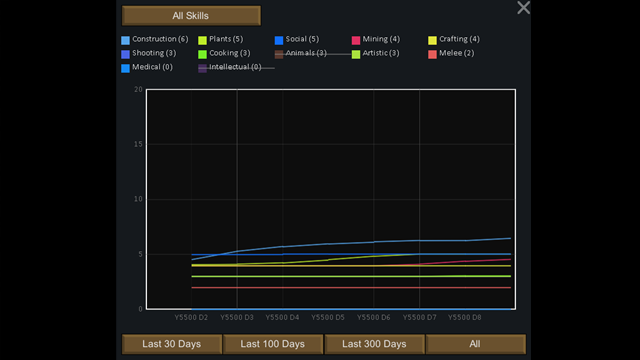The image size is (640, 360).
Task: Show the All time range
Action: point(475,344)
